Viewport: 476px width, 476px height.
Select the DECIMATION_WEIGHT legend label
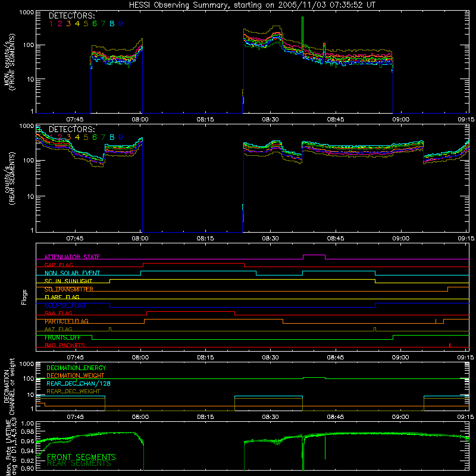[x=76, y=375]
